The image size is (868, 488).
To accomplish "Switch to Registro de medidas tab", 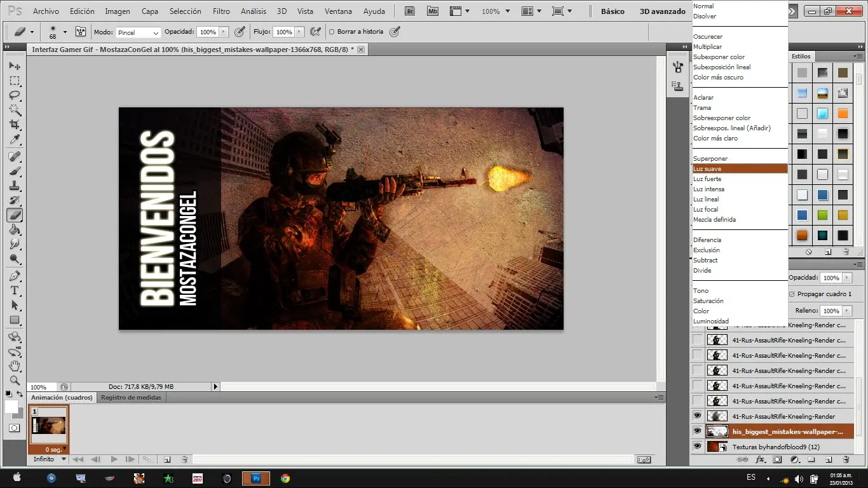I will tap(131, 397).
